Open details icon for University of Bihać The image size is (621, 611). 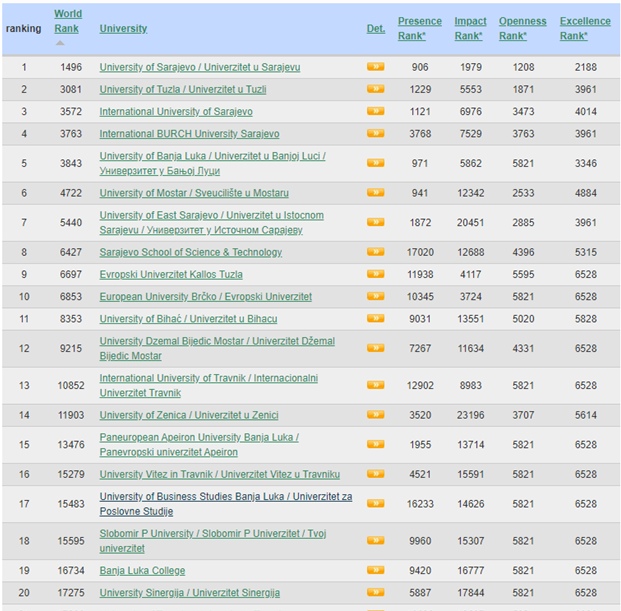(x=375, y=318)
